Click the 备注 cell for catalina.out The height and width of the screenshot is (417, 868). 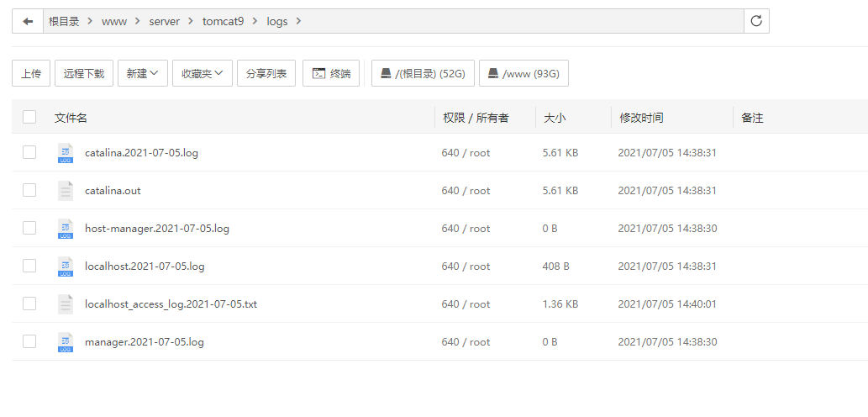[x=801, y=191]
